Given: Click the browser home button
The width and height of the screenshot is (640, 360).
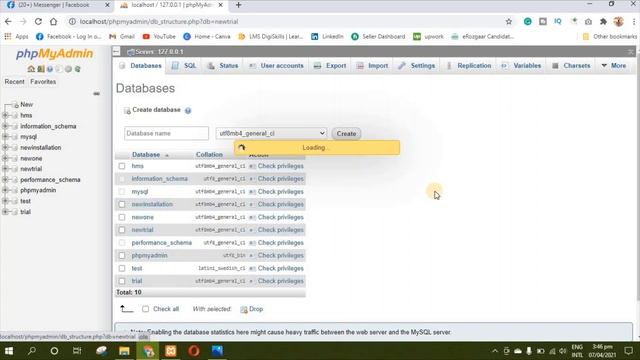Looking at the screenshot, I should pos(53,21).
